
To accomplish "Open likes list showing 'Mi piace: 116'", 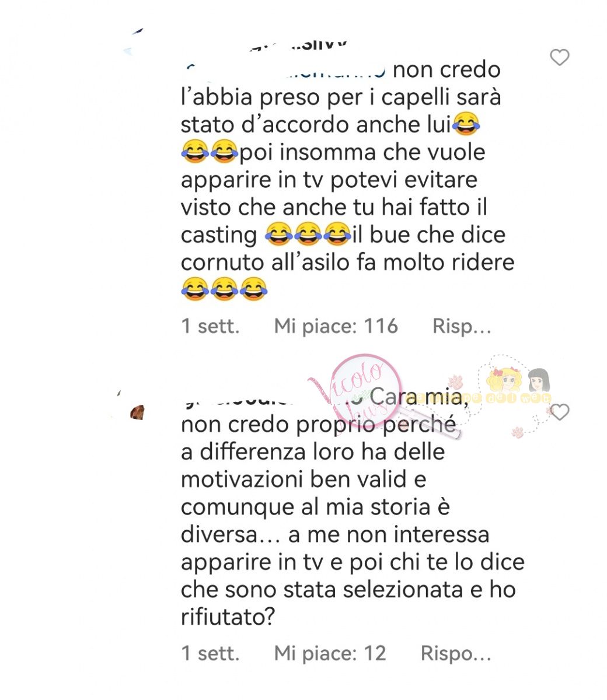I will [336, 326].
